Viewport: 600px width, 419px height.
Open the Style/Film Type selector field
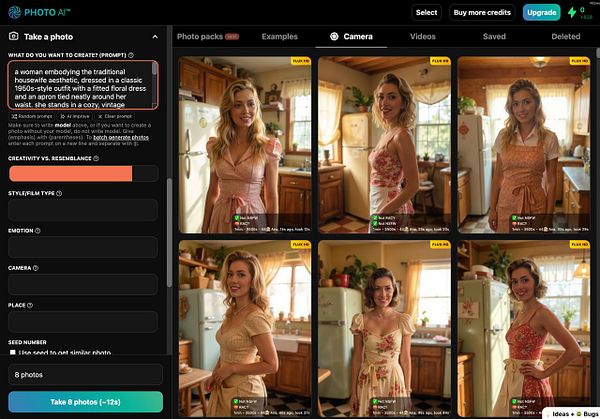83,210
